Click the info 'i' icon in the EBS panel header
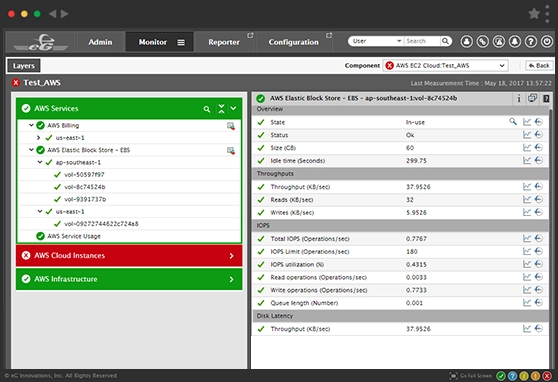Viewport: 558px width, 382px height. click(x=519, y=98)
